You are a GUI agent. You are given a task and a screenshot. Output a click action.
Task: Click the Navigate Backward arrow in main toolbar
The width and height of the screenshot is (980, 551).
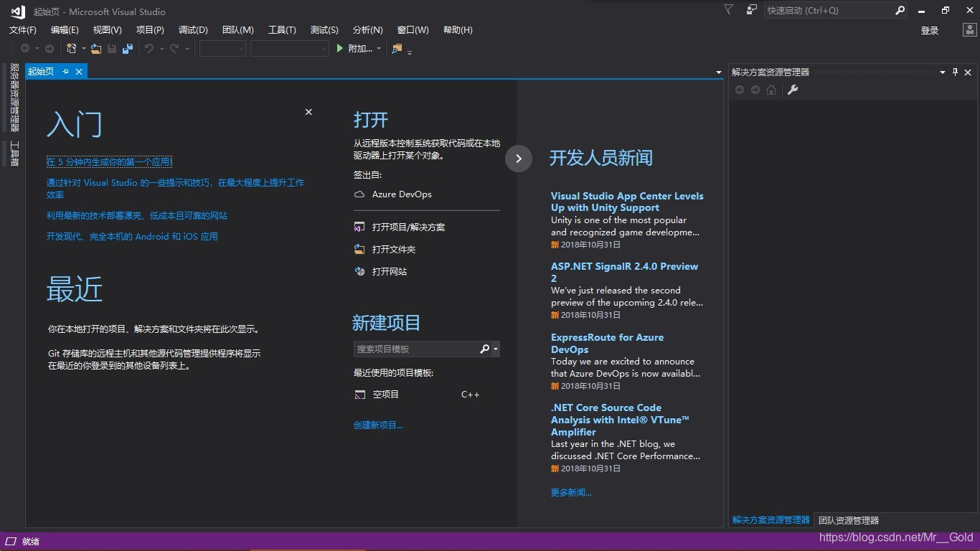[25, 49]
